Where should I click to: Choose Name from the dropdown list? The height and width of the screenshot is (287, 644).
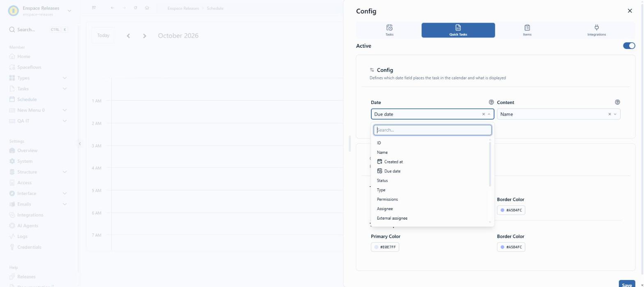click(x=430, y=152)
